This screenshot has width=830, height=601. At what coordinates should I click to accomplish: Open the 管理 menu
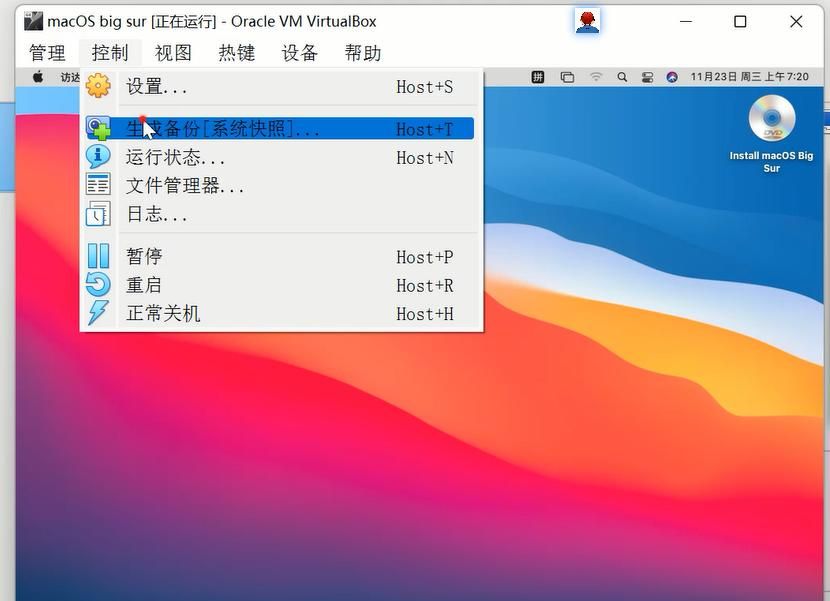pyautogui.click(x=47, y=53)
